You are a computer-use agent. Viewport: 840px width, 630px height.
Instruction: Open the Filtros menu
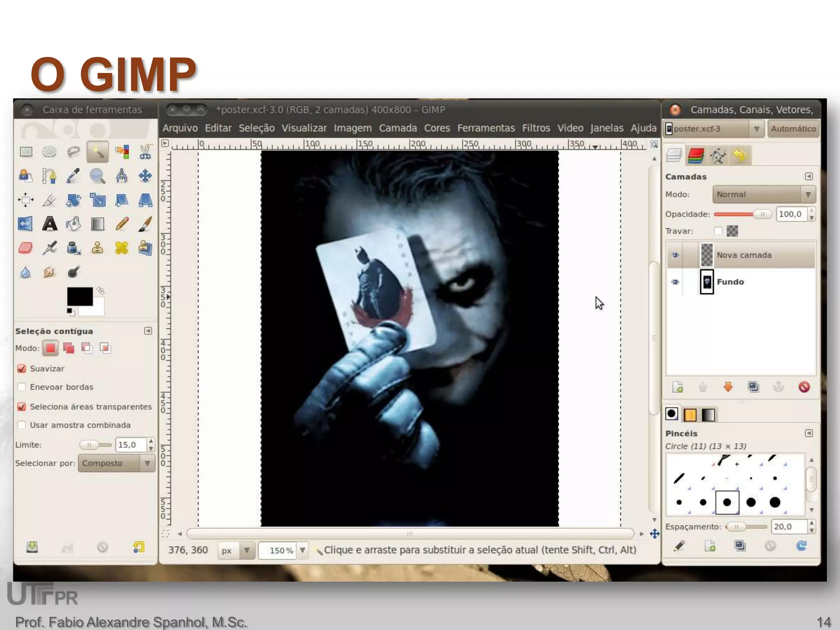536,128
